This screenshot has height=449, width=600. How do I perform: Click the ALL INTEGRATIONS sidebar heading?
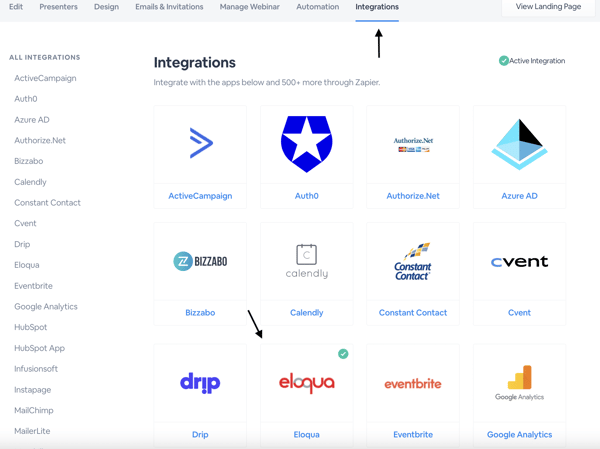point(45,57)
